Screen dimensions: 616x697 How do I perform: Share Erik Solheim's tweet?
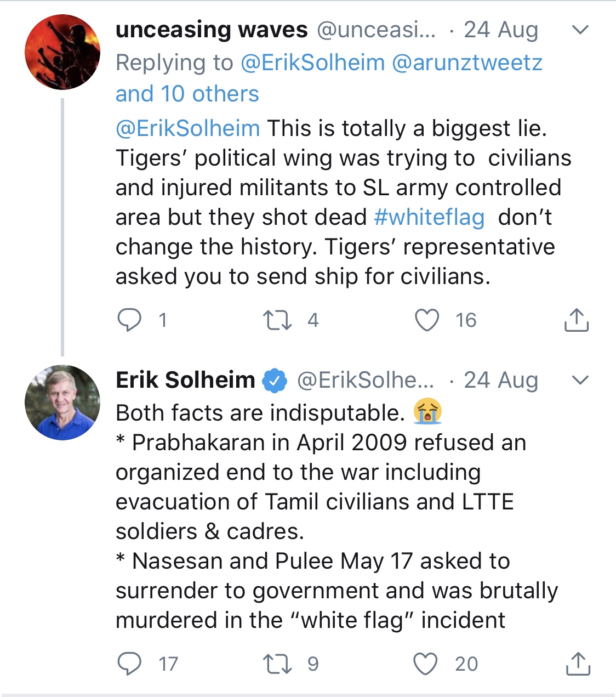pos(577,664)
